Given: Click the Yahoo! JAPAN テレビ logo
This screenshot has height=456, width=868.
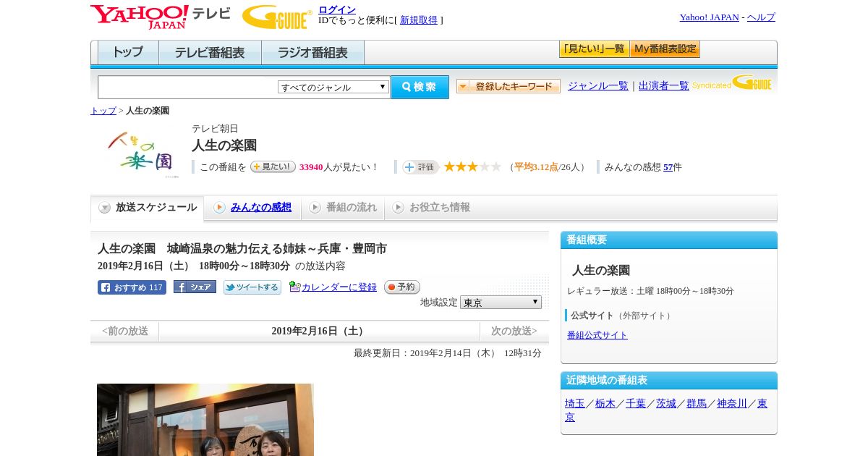Looking at the screenshot, I should 160,17.
